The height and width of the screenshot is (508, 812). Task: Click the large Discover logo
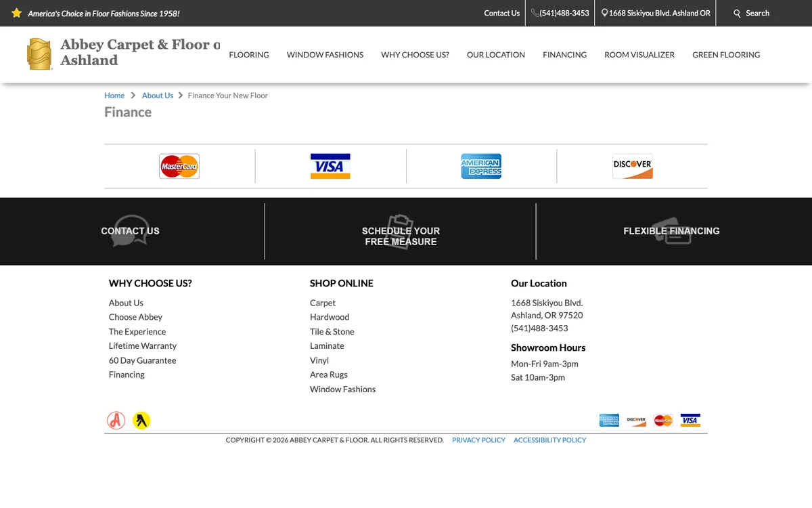[633, 166]
